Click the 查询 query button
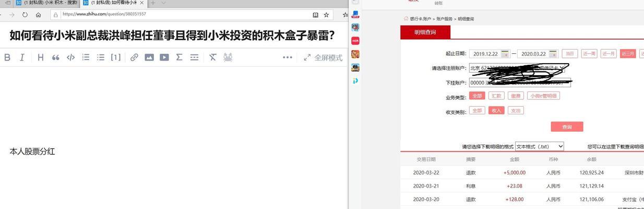Image resolution: width=644 pixels, height=209 pixels. tap(567, 127)
